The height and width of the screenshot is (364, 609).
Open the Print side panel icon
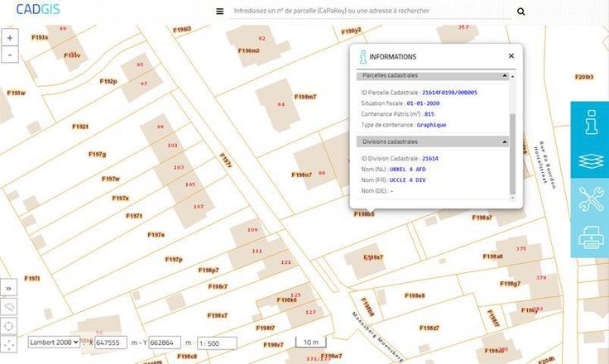coord(590,238)
